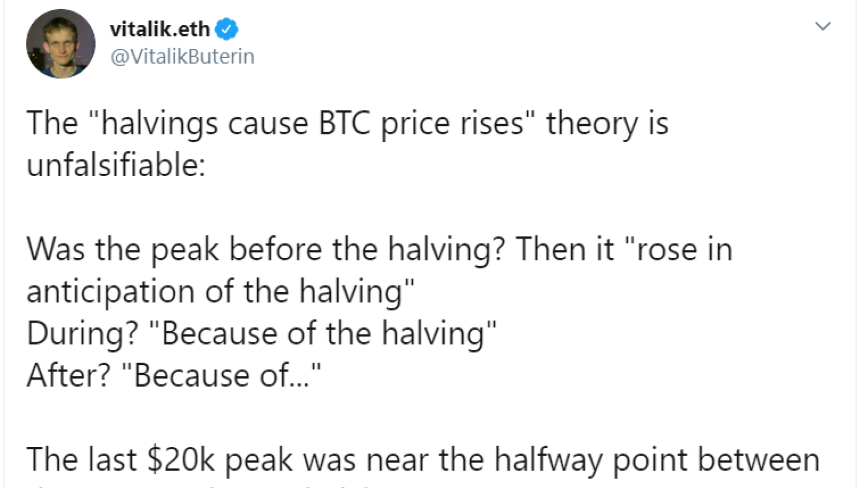This screenshot has height=488, width=868.
Task: Open the vitalik.eth display name link
Action: pyautogui.click(x=159, y=29)
